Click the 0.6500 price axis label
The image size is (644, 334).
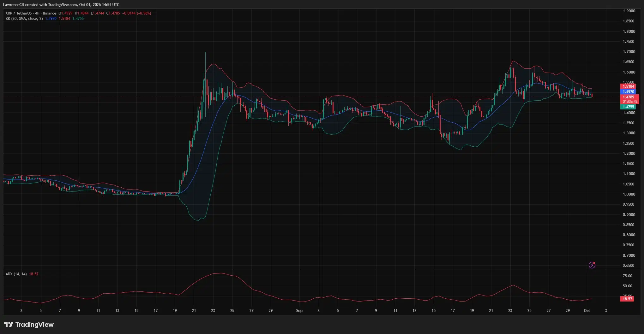pos(629,266)
